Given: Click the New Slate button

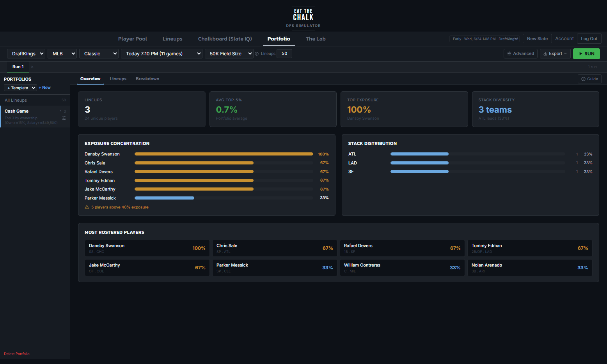Looking at the screenshot, I should [537, 39].
